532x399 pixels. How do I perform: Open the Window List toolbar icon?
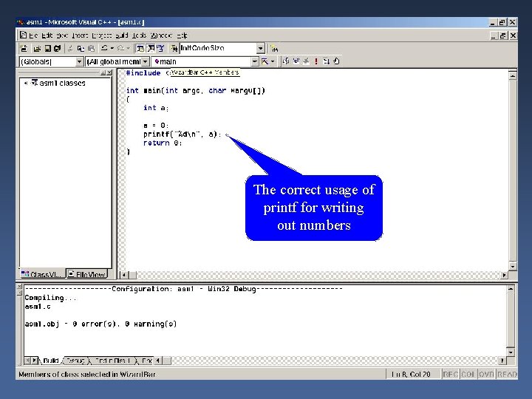pos(160,49)
